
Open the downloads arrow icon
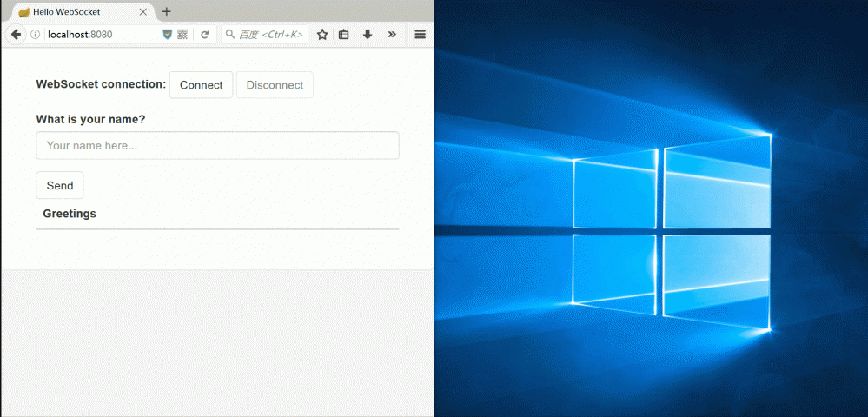coord(368,35)
